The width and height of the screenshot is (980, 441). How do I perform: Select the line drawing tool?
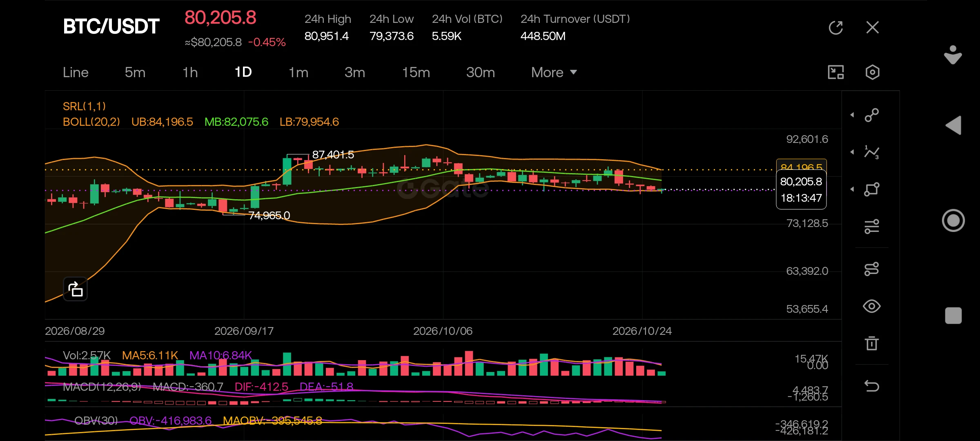point(871,115)
